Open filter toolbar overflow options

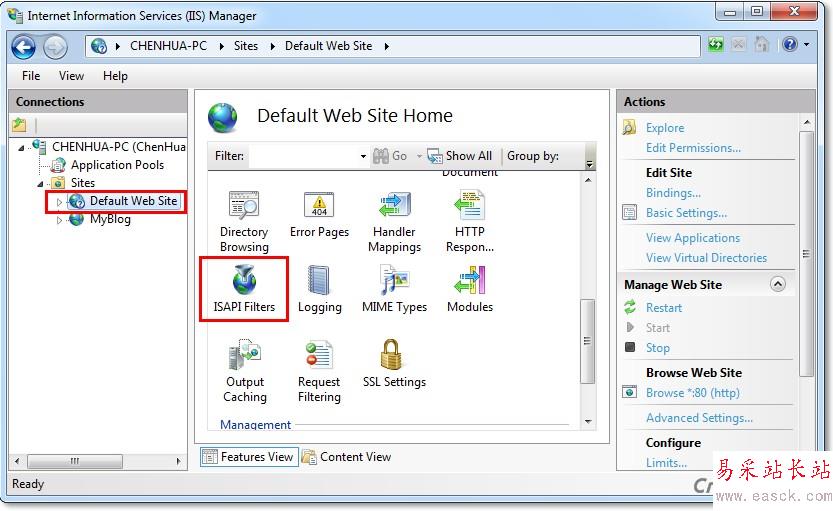point(589,164)
